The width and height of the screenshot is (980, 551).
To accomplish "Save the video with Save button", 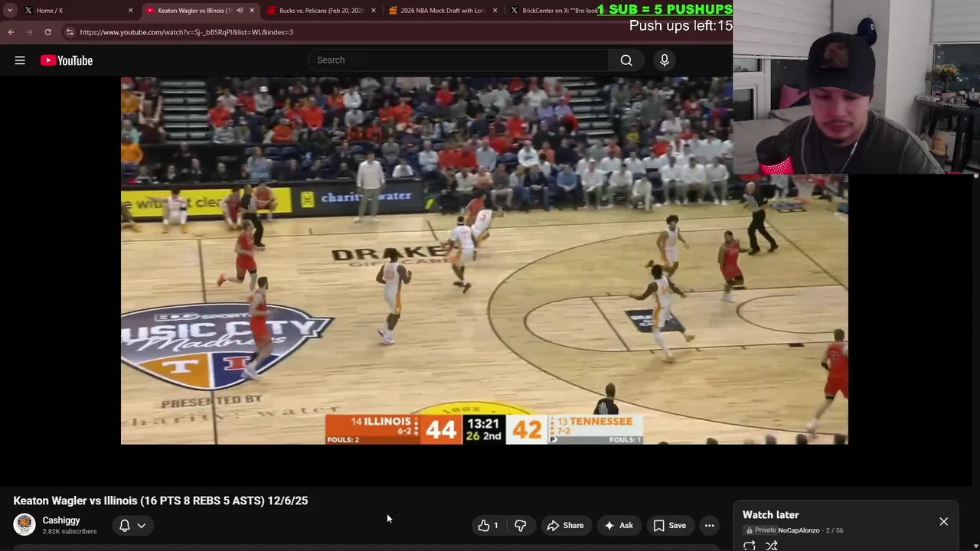I will 670,525.
